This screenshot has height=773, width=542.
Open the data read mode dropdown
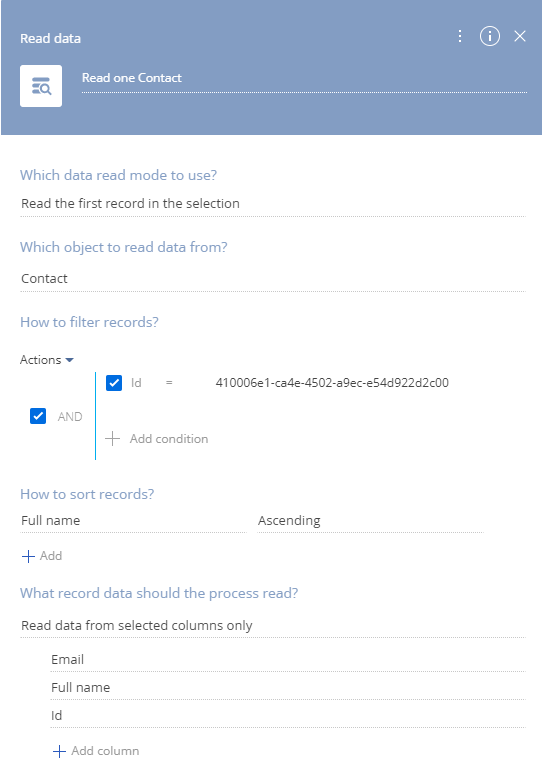(x=273, y=204)
